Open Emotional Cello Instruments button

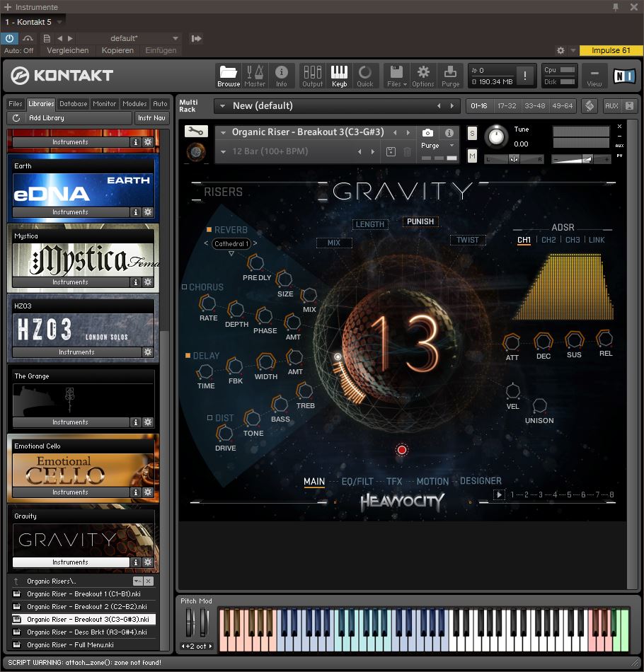pos(70,492)
